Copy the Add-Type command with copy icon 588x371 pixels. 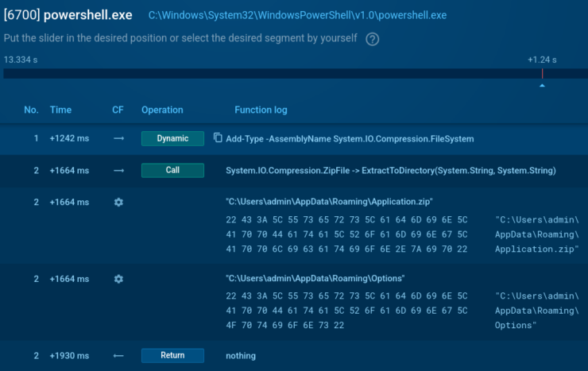218,138
